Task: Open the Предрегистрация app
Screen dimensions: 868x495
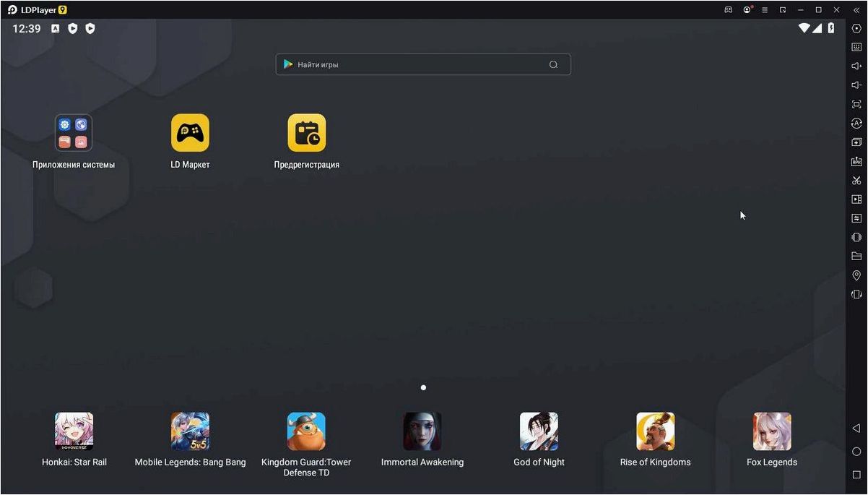Action: point(307,133)
